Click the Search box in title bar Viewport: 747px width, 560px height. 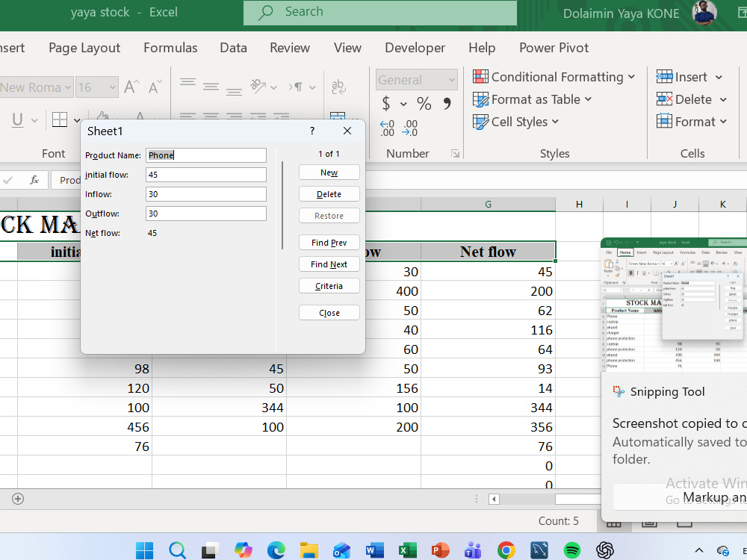coord(380,13)
